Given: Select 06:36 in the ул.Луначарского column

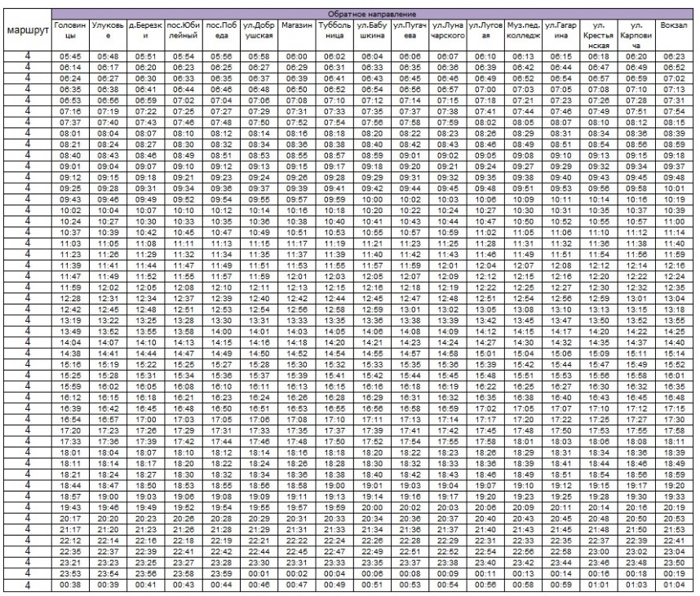Looking at the screenshot, I should click(x=448, y=68).
